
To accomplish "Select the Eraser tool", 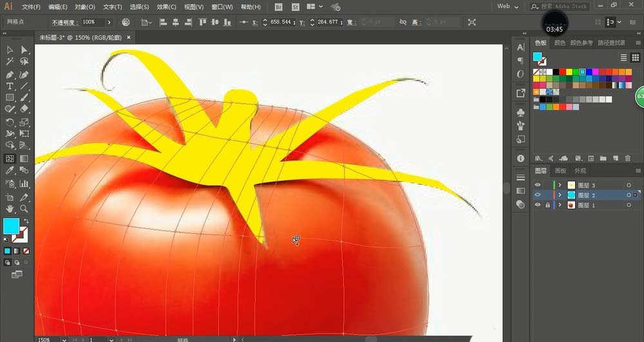I will pyautogui.click(x=24, y=109).
